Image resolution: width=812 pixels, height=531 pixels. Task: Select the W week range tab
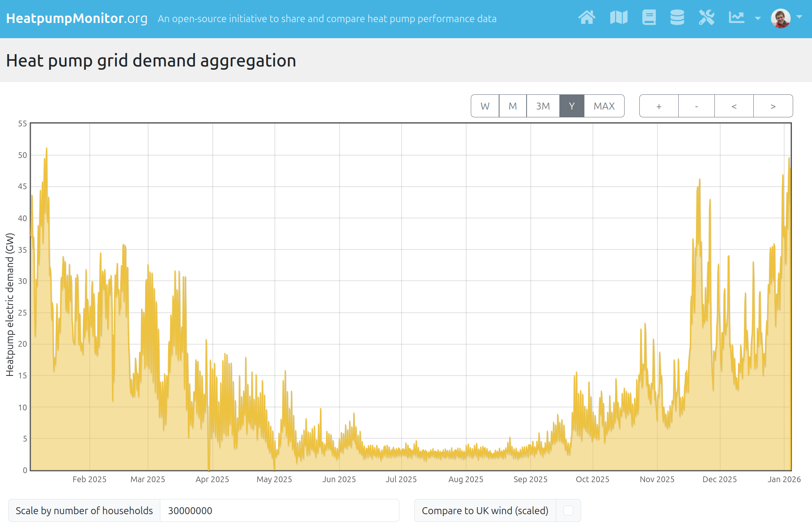tap(485, 106)
